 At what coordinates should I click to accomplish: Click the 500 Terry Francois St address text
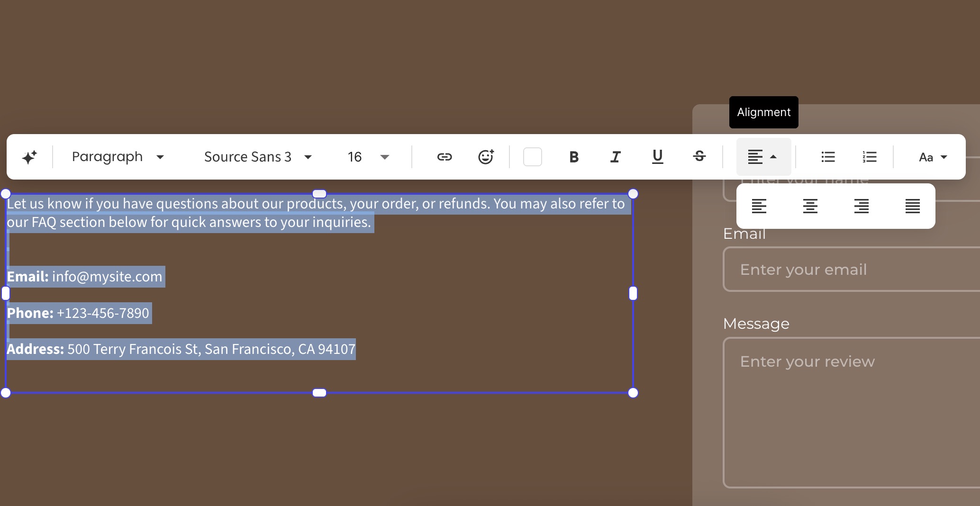pyautogui.click(x=211, y=349)
